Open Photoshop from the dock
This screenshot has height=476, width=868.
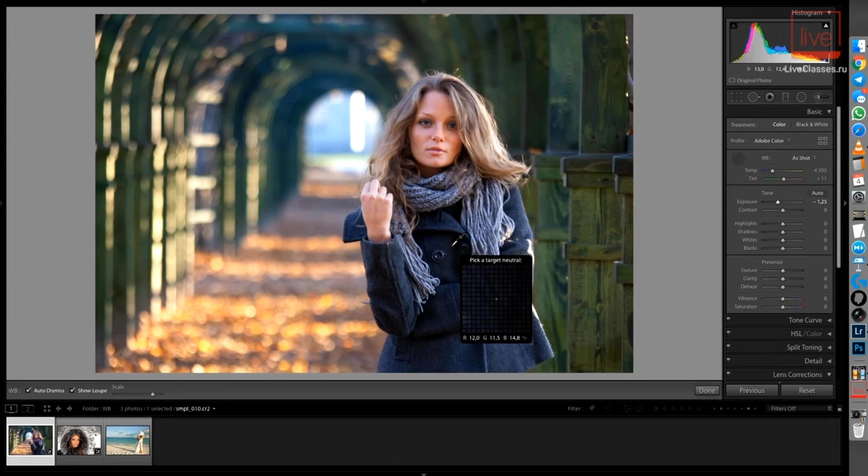[858, 348]
